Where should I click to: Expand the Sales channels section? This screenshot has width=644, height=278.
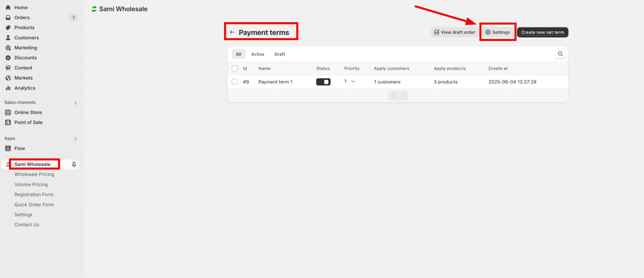click(x=75, y=103)
